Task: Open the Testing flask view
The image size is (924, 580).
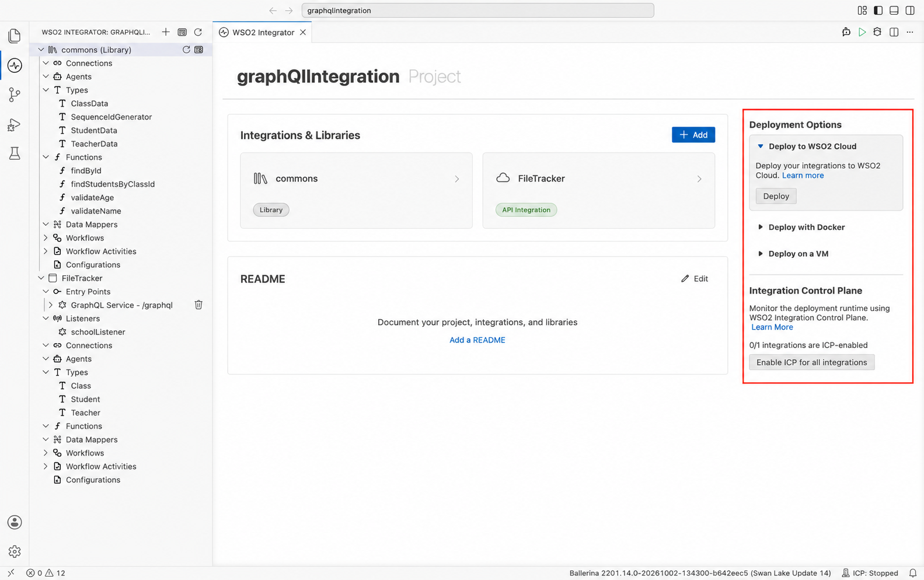Action: pos(15,153)
